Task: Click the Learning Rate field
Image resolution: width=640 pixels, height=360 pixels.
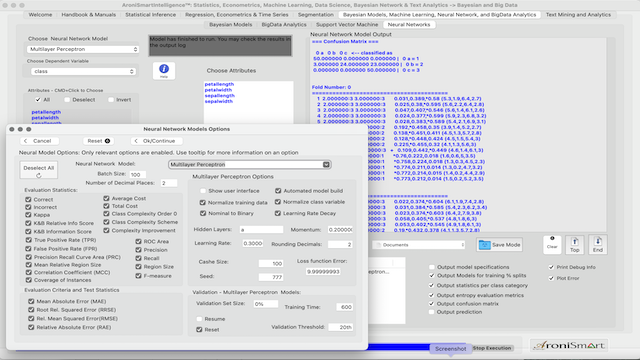Action: 253,243
